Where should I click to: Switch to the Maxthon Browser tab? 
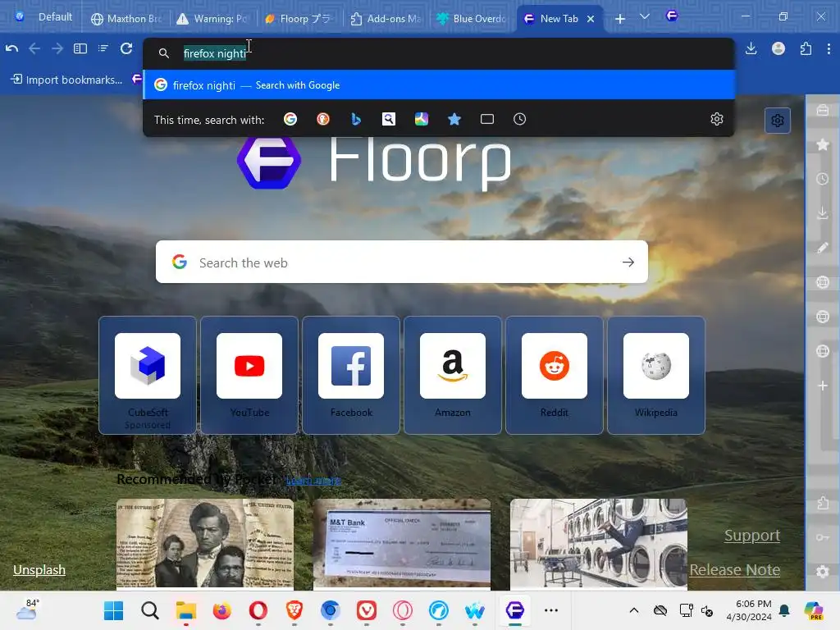[x=126, y=19]
